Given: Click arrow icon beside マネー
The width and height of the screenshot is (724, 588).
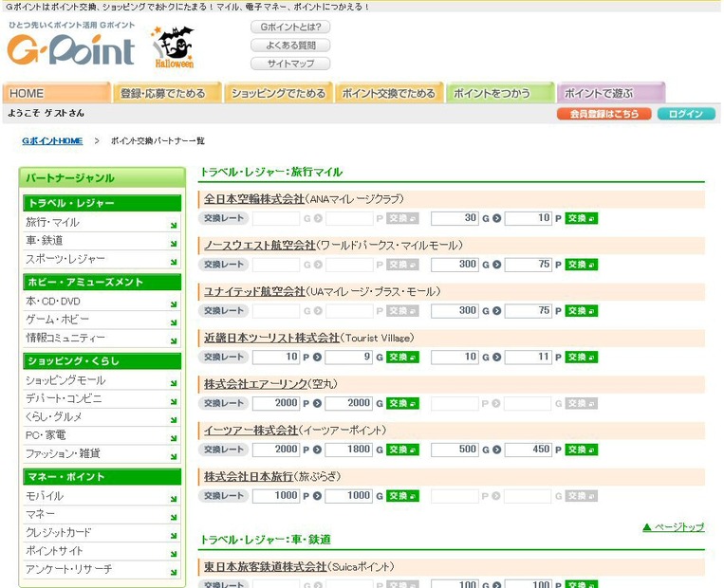Looking at the screenshot, I should click(x=173, y=518).
